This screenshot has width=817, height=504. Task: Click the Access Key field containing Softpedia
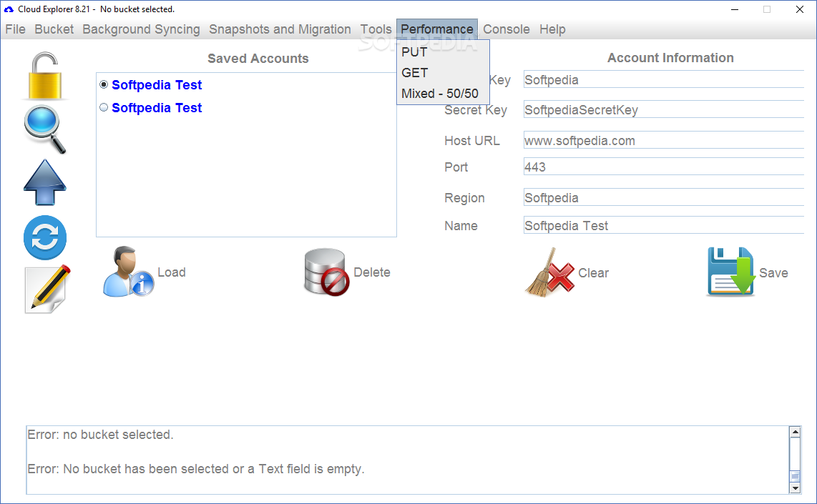(664, 79)
